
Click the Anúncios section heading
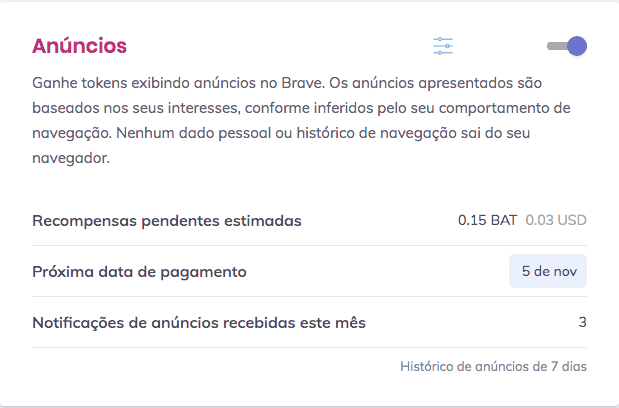(x=79, y=46)
